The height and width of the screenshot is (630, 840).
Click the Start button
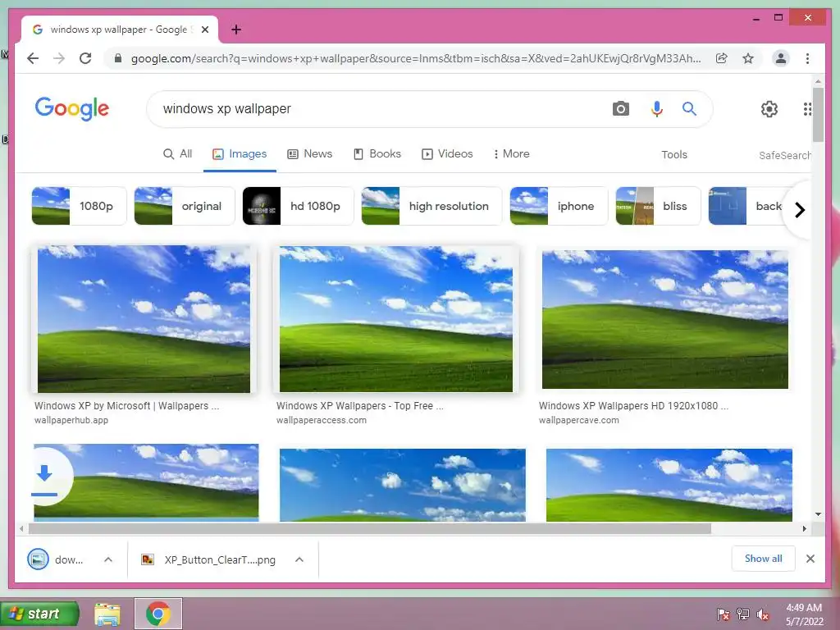tap(39, 614)
